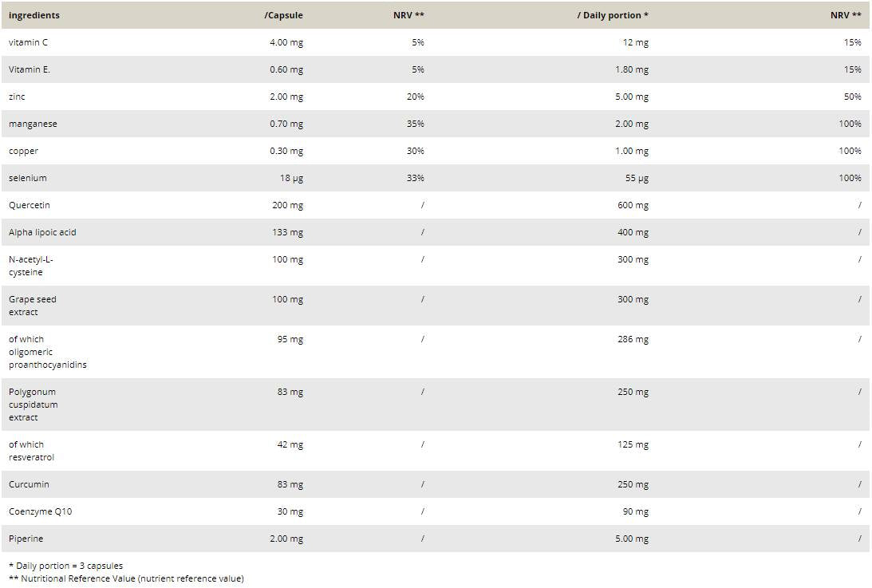Click the selenium ingredient label
This screenshot has height=588, width=872.
(x=28, y=178)
